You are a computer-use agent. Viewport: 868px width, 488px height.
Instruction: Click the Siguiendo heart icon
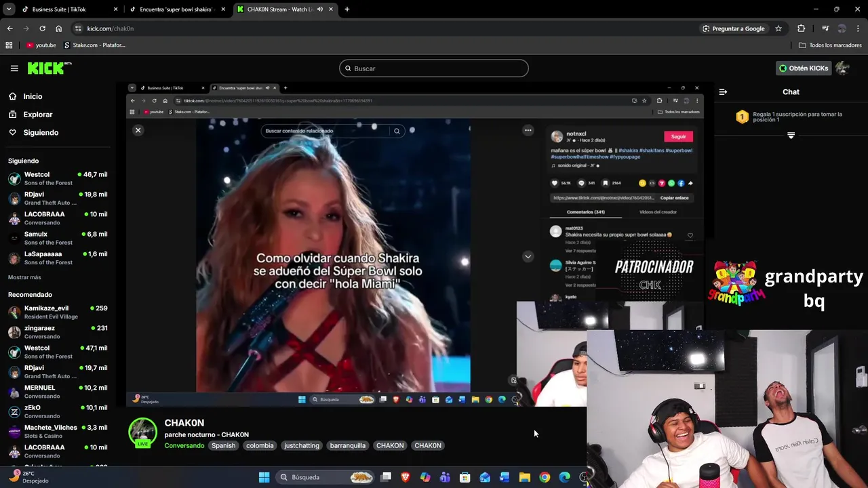coord(13,133)
